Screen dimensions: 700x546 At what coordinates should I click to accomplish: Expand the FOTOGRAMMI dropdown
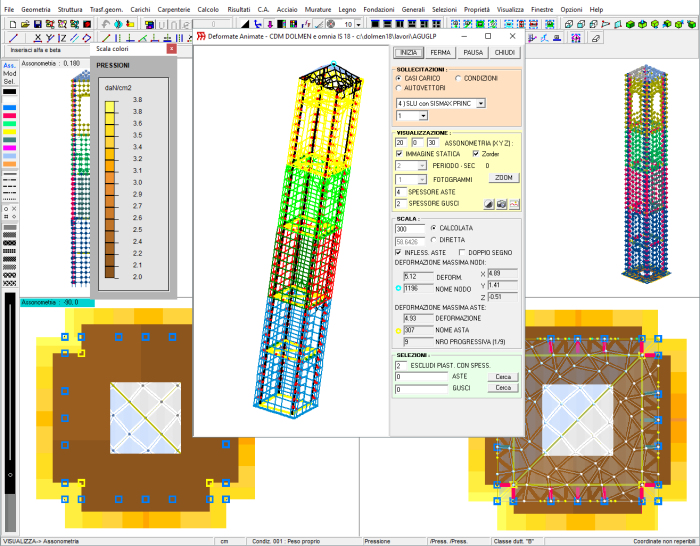click(x=422, y=179)
